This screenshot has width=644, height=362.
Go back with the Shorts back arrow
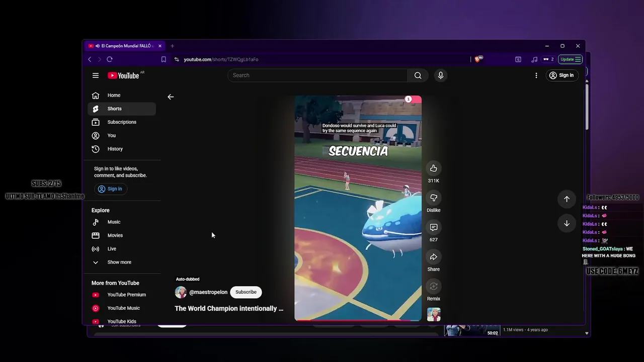coord(171,97)
